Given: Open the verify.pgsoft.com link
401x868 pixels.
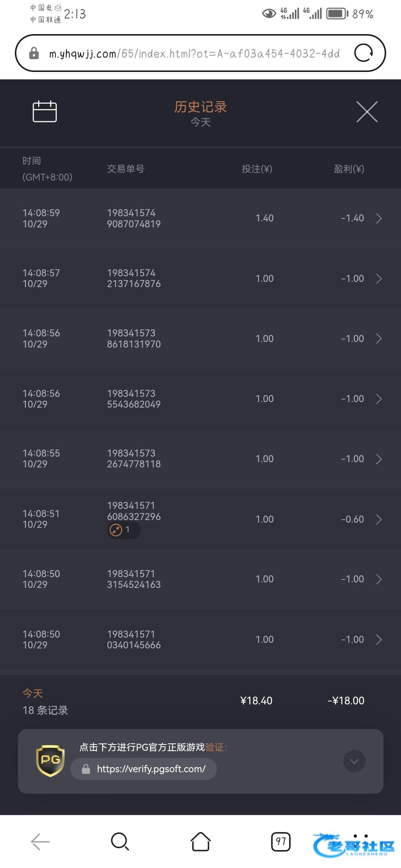Looking at the screenshot, I should (x=151, y=769).
